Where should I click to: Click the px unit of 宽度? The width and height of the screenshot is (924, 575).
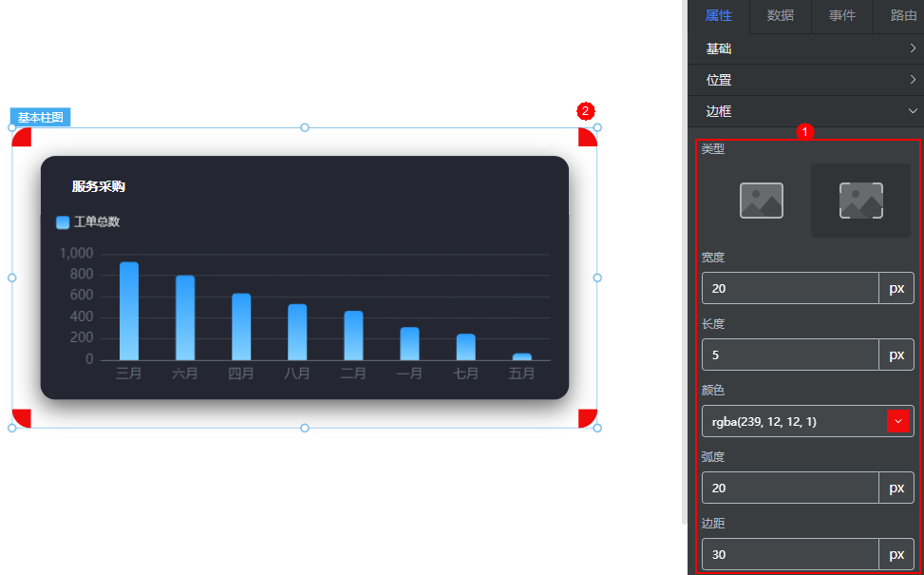click(896, 288)
